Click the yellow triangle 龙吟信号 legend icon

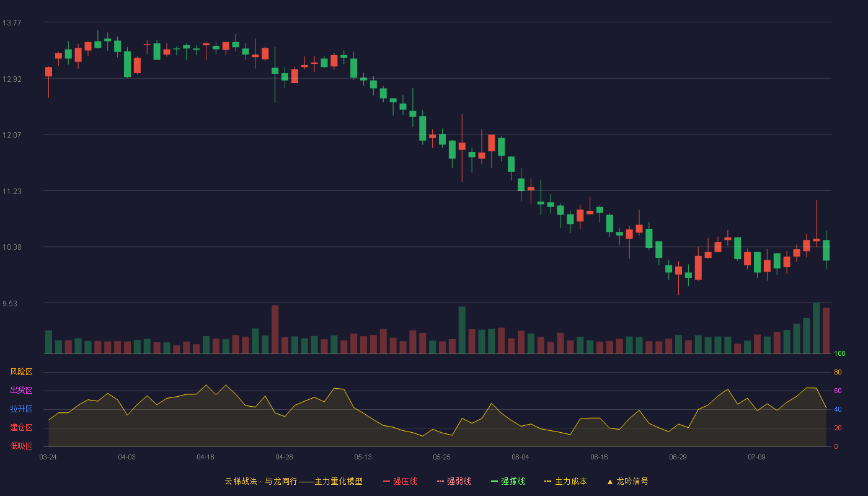[609, 482]
